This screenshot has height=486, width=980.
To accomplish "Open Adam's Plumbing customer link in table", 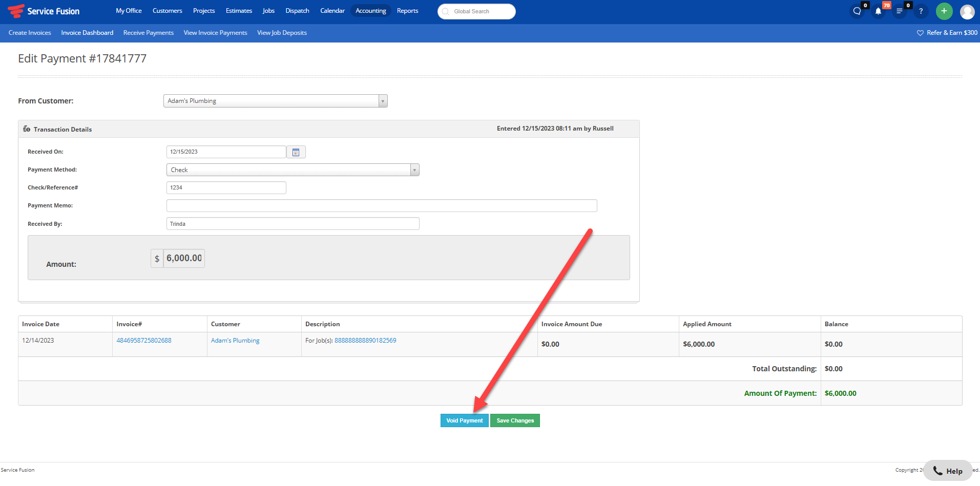I will point(235,341).
